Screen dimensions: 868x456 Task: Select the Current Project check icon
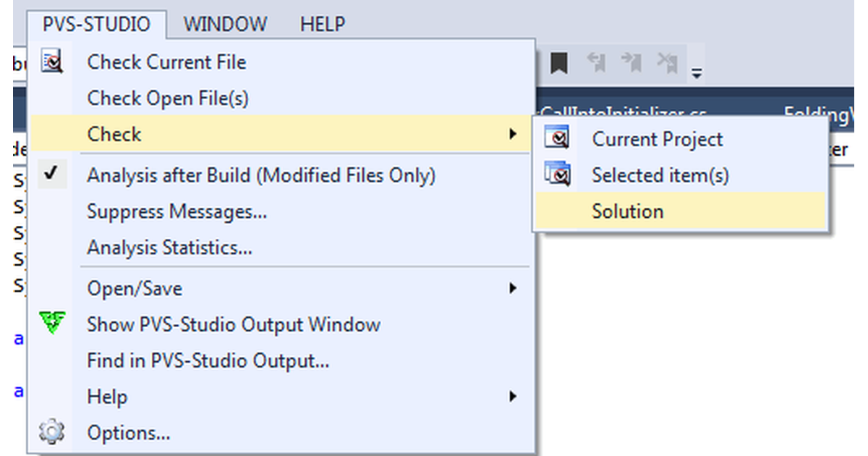(558, 139)
